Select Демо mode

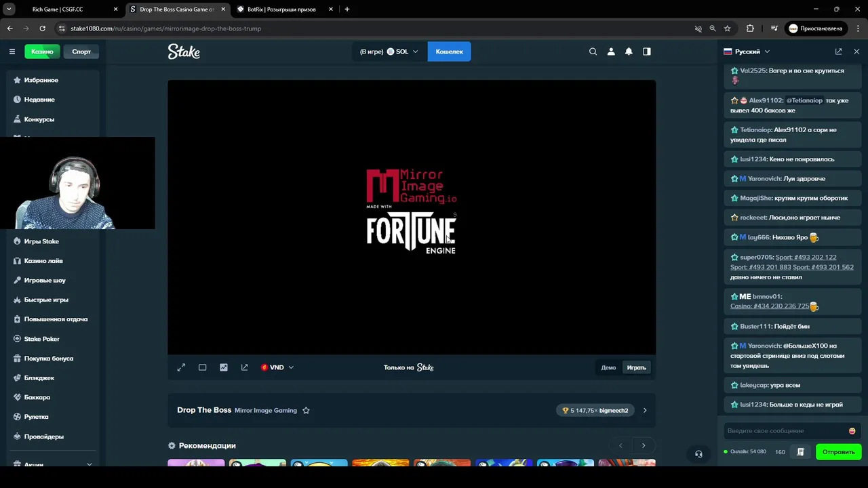[608, 367]
